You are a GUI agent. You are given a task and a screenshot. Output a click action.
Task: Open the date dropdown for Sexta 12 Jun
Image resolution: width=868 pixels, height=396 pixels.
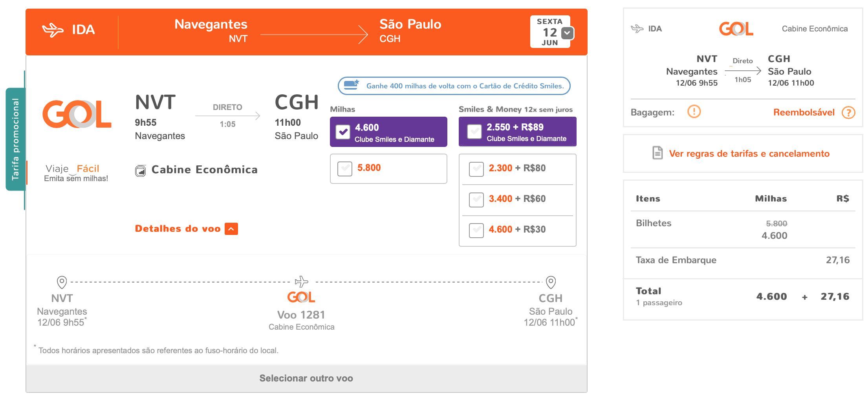coord(567,33)
